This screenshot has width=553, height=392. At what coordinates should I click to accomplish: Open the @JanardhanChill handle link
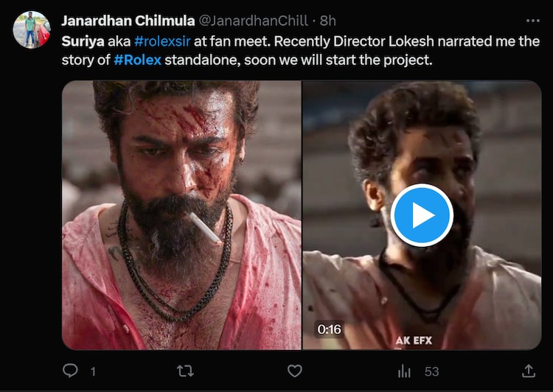[x=261, y=21]
